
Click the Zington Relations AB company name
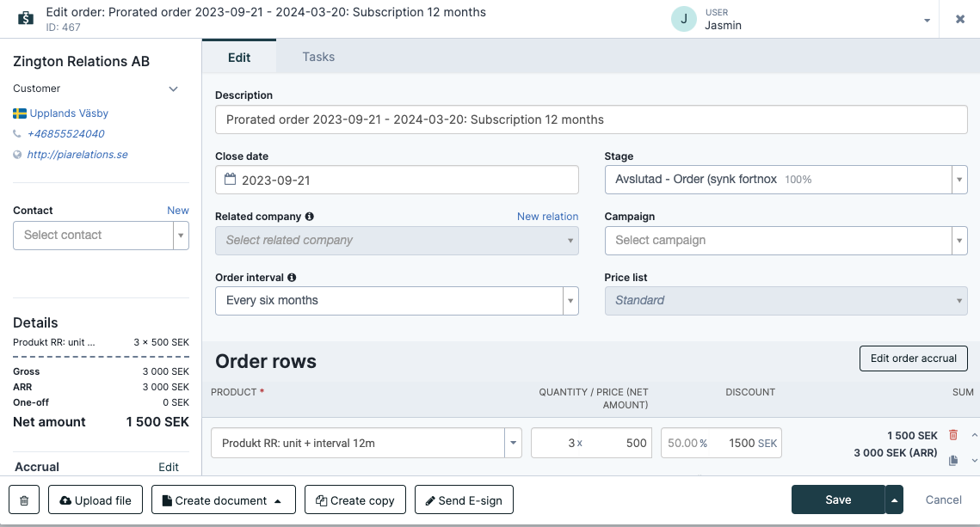click(81, 61)
